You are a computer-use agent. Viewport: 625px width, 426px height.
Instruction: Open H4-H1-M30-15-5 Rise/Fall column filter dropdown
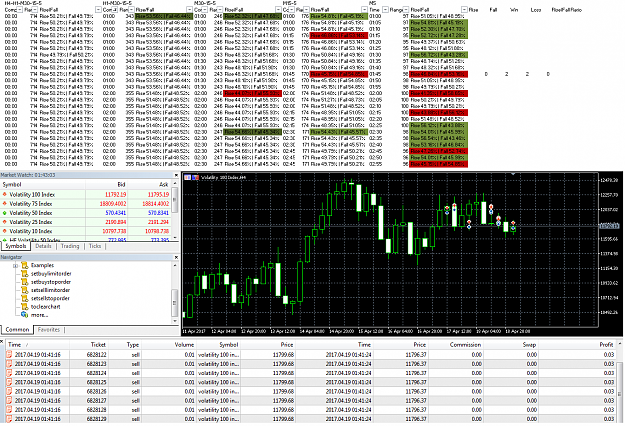98,10
